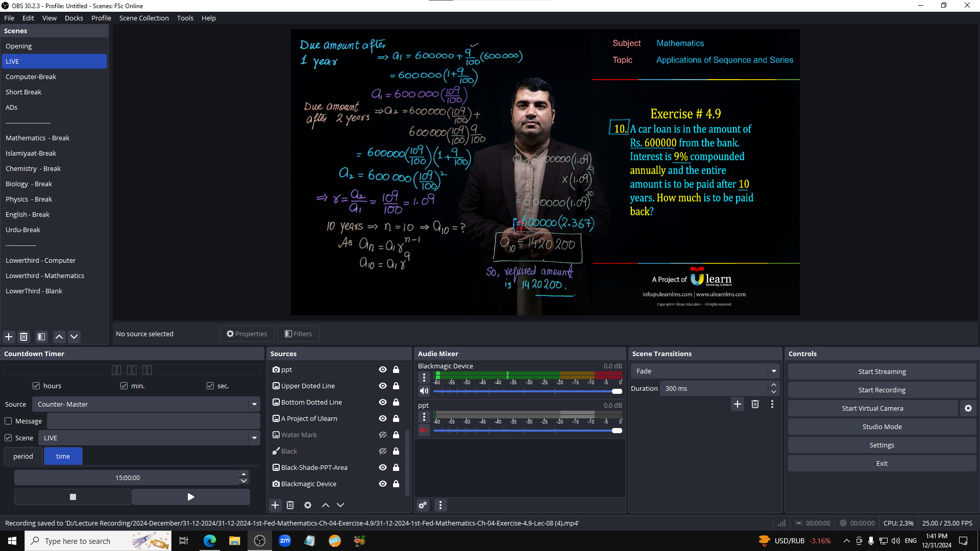Screen dimensions: 980x551
Task: Click the Message text input field
Action: [153, 421]
